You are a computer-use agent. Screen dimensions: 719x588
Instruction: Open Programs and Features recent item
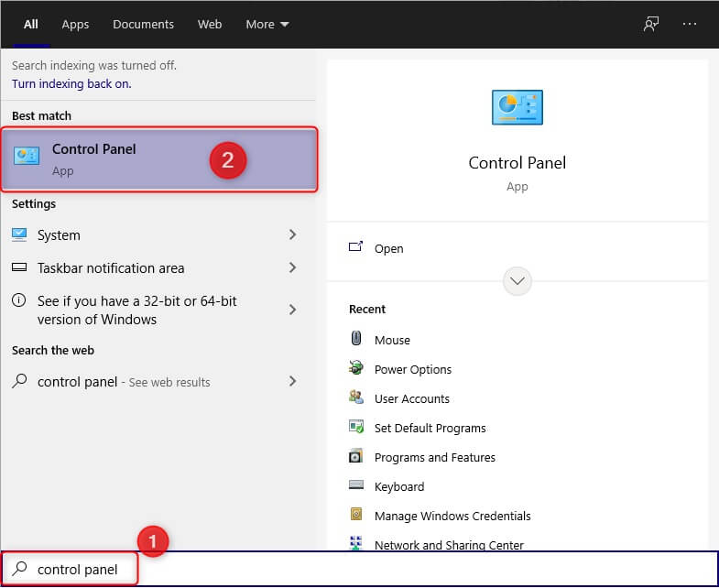tap(435, 458)
